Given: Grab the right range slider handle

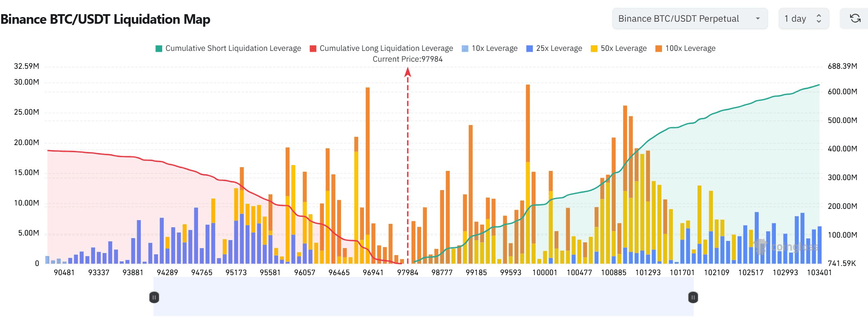Looking at the screenshot, I should pos(693,297).
